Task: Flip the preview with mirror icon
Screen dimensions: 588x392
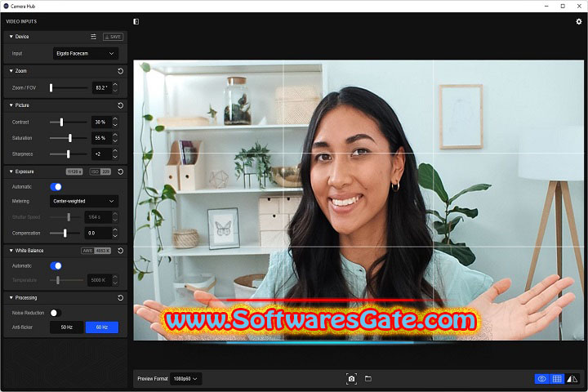Action: pos(572,379)
